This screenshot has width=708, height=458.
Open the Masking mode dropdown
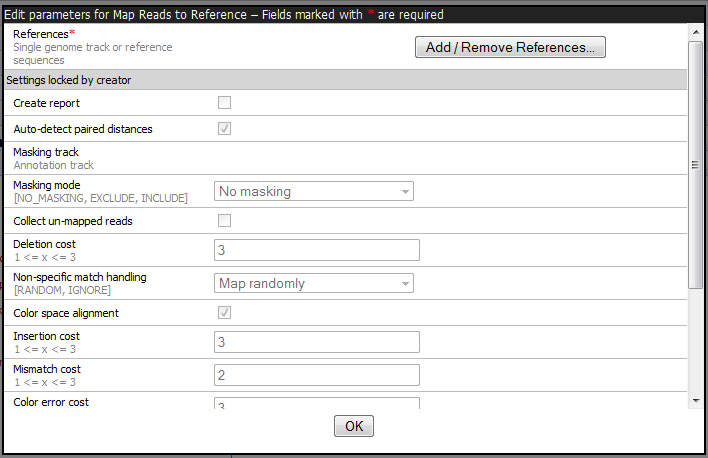(x=314, y=191)
